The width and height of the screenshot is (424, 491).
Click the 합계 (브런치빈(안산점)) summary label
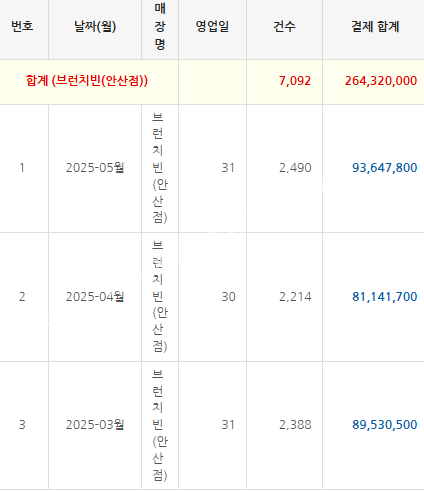[x=87, y=81]
